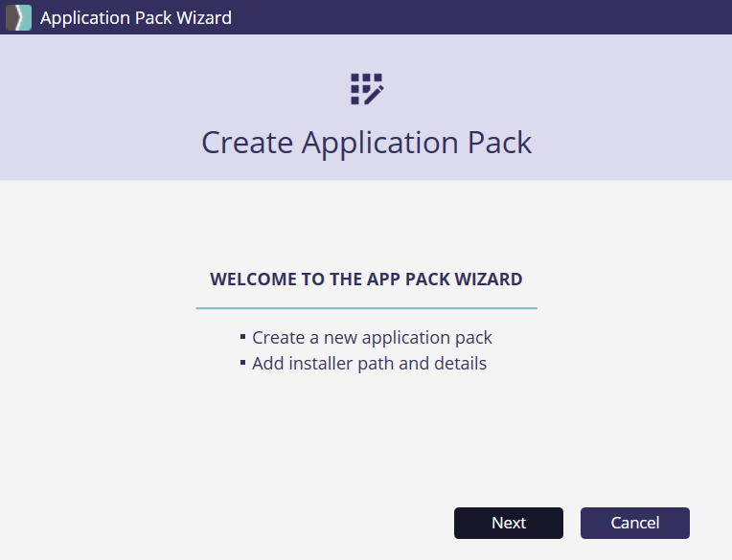Image resolution: width=732 pixels, height=560 pixels.
Task: Click the 'WELCOME TO THE APP PACK WIZARD' heading
Action: tap(366, 280)
